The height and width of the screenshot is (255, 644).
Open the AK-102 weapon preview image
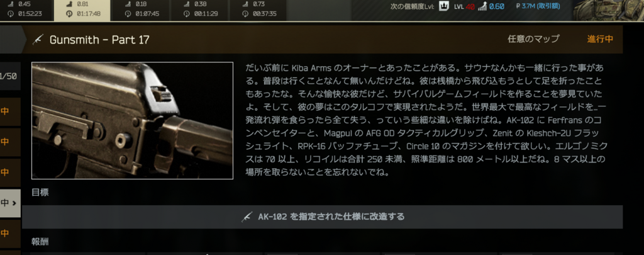point(132,120)
